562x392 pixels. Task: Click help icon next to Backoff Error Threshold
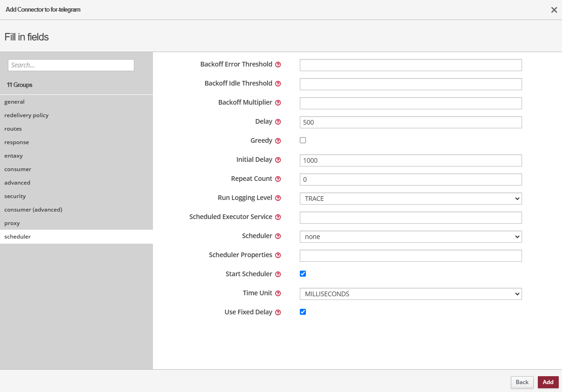click(278, 65)
